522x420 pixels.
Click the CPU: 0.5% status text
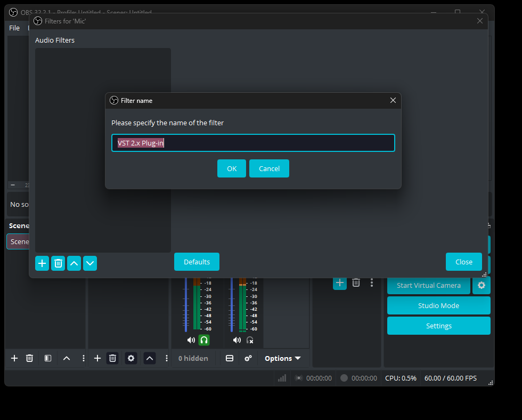401,378
